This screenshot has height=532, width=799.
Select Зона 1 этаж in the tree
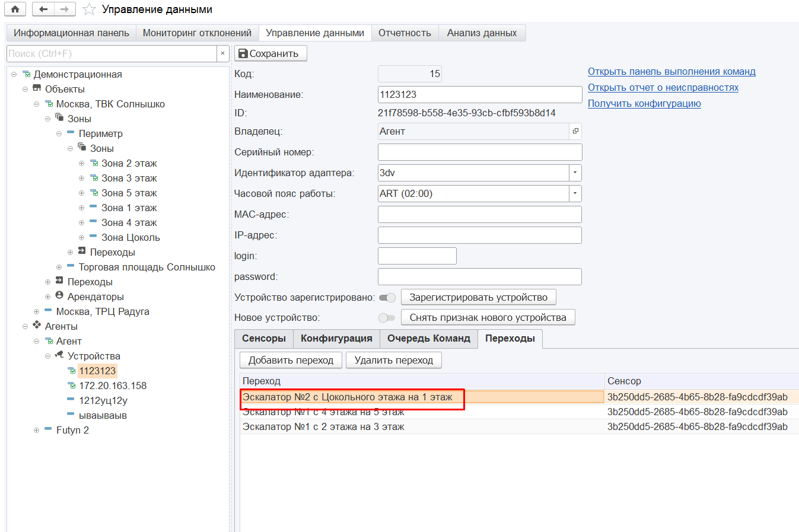click(x=129, y=208)
